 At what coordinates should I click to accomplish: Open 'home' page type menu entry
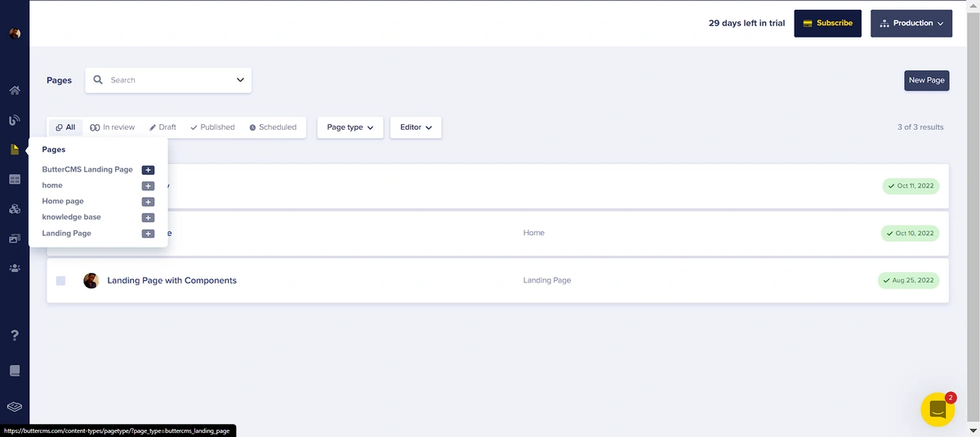52,185
